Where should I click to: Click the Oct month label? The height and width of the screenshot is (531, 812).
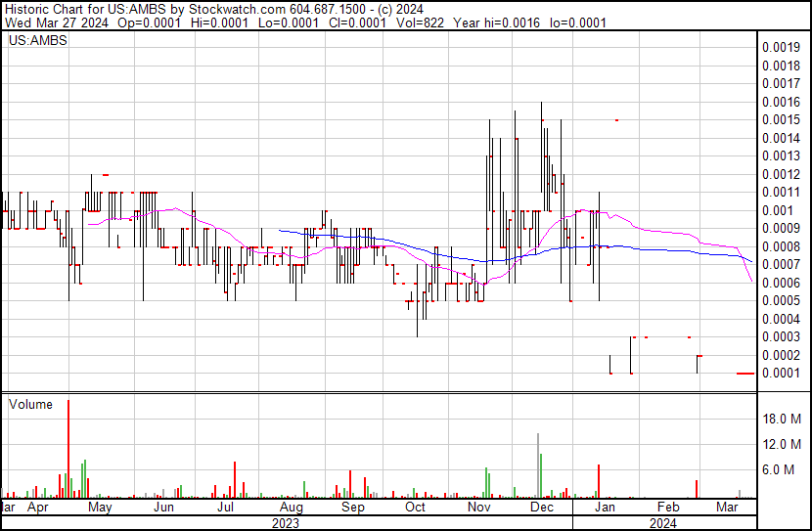click(415, 508)
